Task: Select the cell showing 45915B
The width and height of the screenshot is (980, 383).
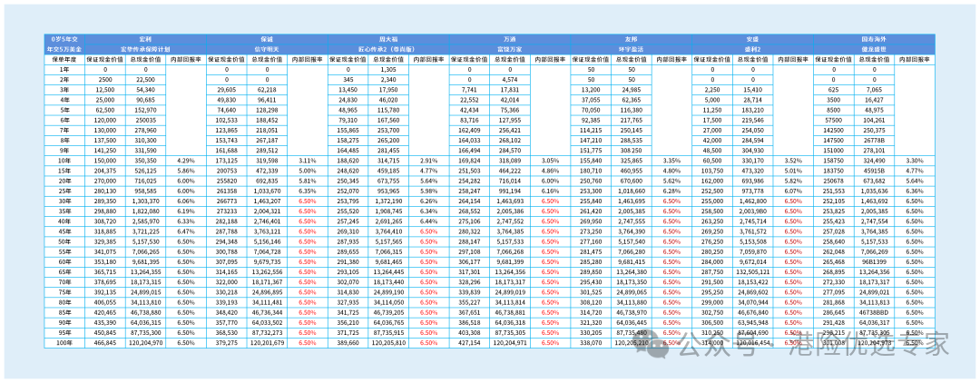Action: pos(874,170)
